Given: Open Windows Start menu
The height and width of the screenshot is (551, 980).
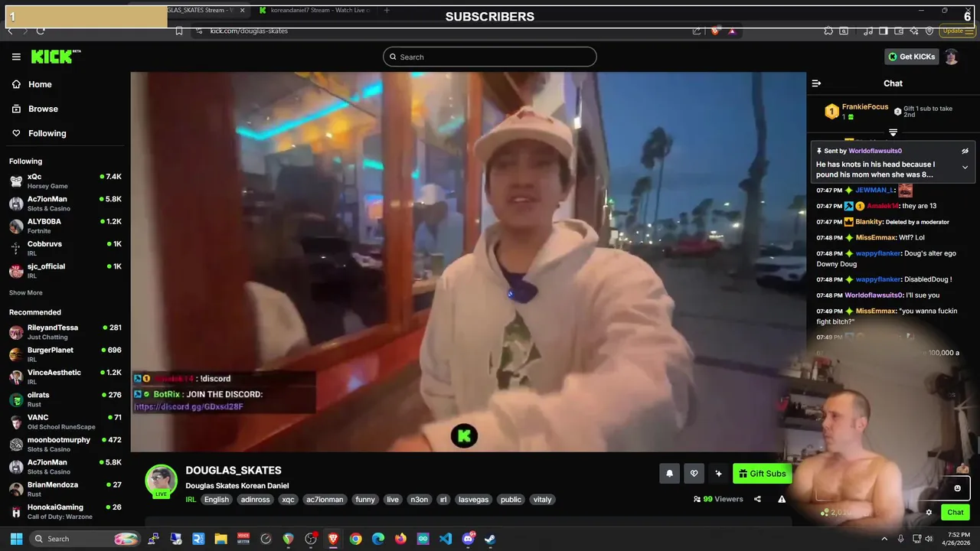Looking at the screenshot, I should 16,539.
